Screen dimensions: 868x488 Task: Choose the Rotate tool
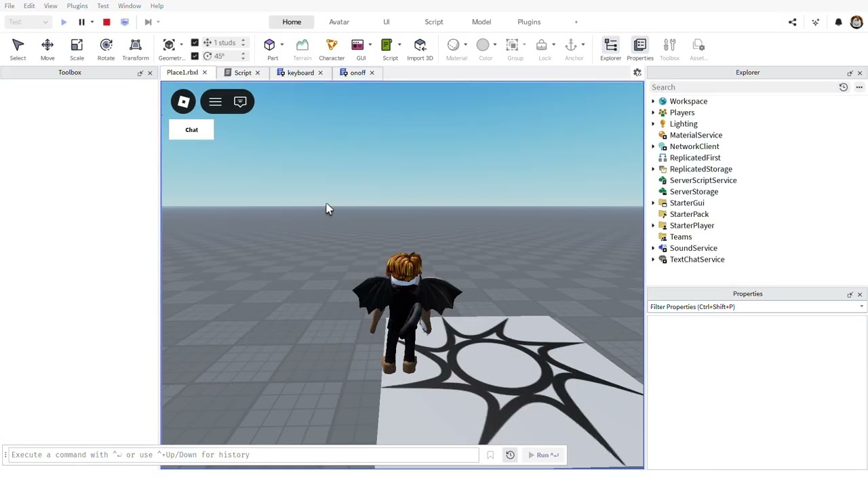pos(106,49)
